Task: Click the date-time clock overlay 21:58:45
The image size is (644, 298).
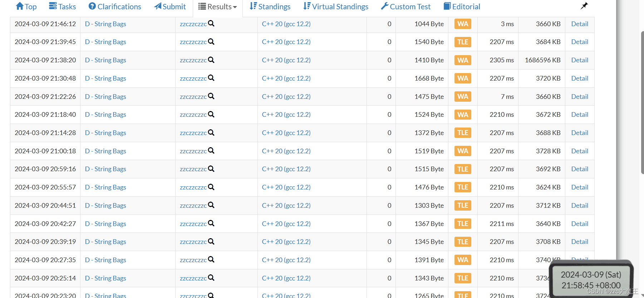Action: tap(591, 280)
